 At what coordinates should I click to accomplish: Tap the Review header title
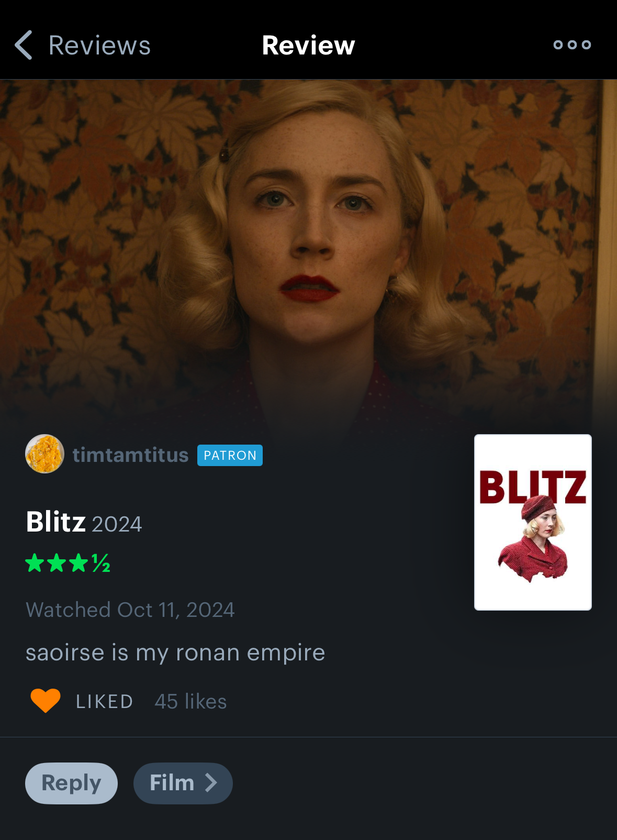point(308,45)
